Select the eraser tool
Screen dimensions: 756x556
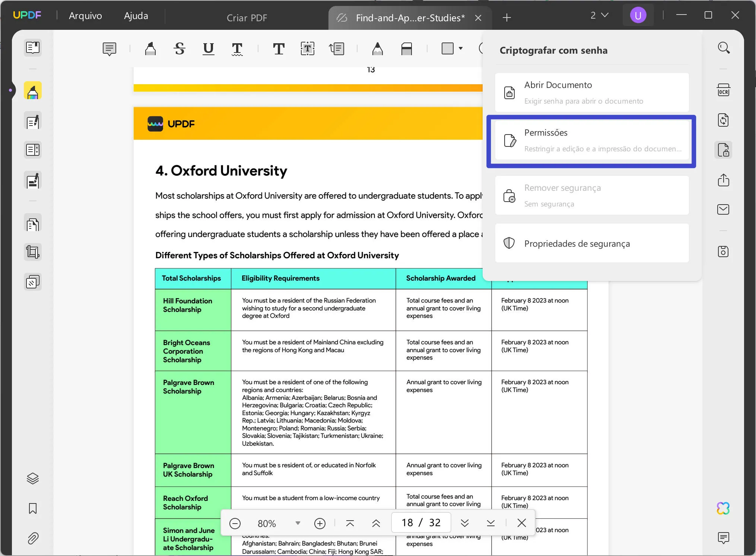pos(407,49)
